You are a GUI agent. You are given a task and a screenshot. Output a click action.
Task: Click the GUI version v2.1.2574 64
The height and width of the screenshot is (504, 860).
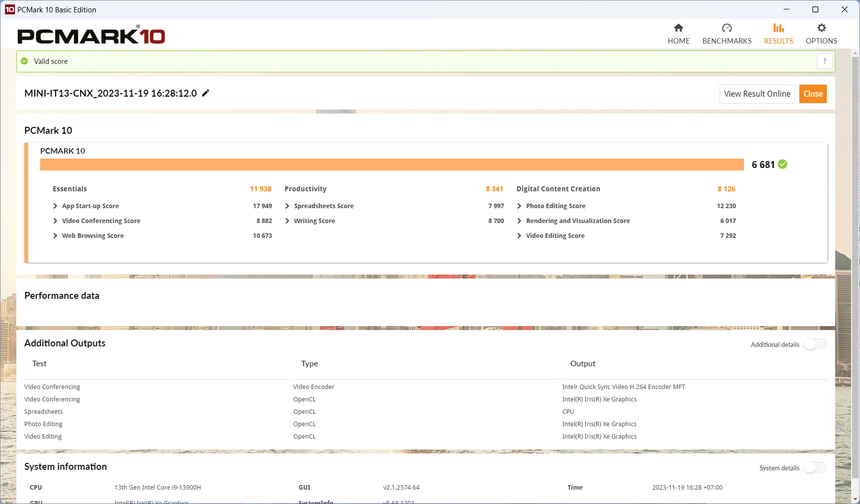401,488
